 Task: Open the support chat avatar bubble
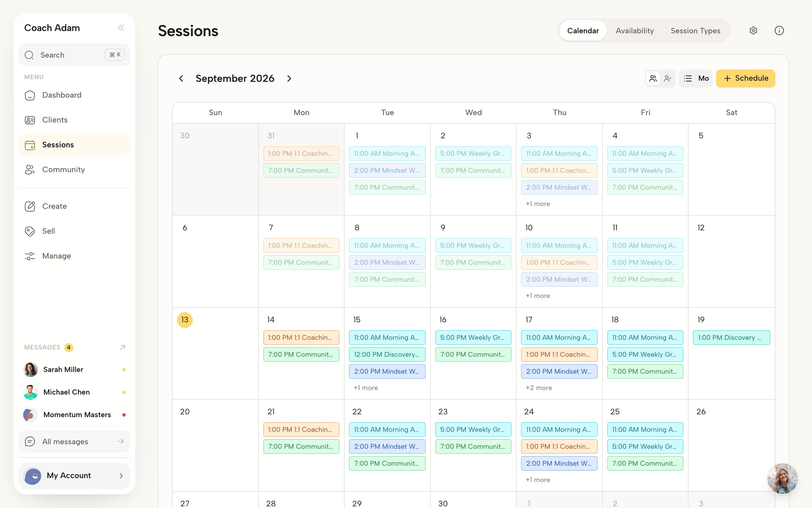click(782, 478)
